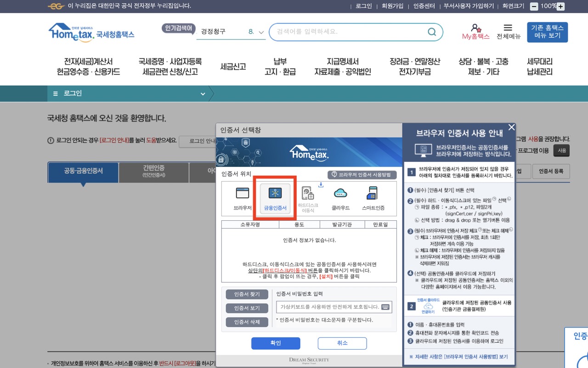Open the 세금신고 menu
The width and height of the screenshot is (588, 368).
point(233,67)
